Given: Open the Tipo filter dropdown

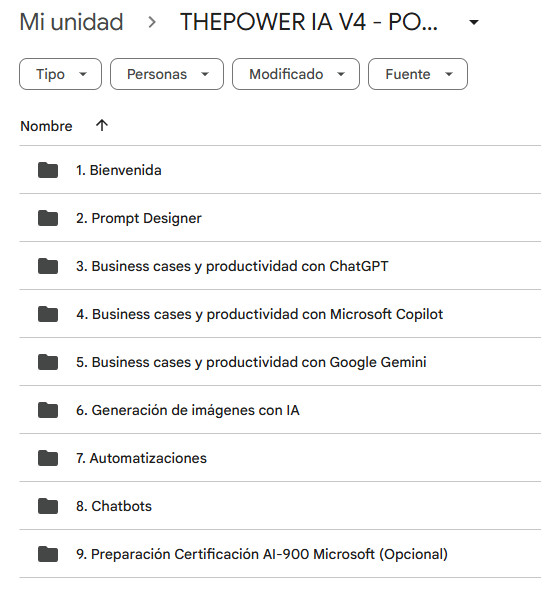Looking at the screenshot, I should [x=60, y=74].
